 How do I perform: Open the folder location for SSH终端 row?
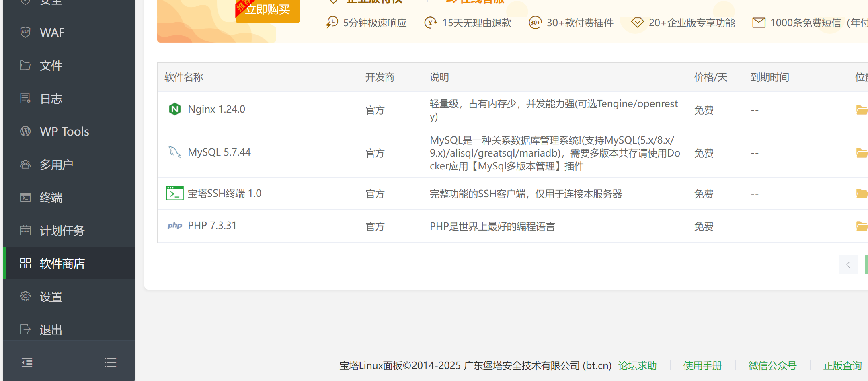click(x=862, y=194)
